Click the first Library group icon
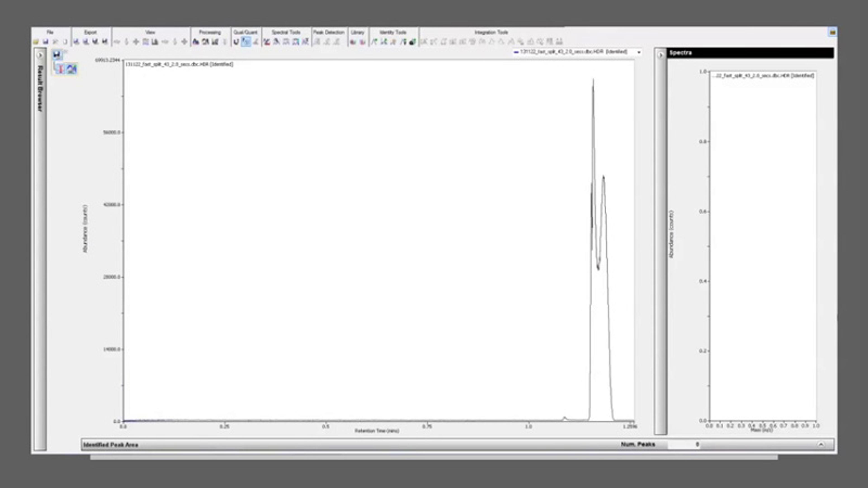868x488 pixels. (x=353, y=42)
